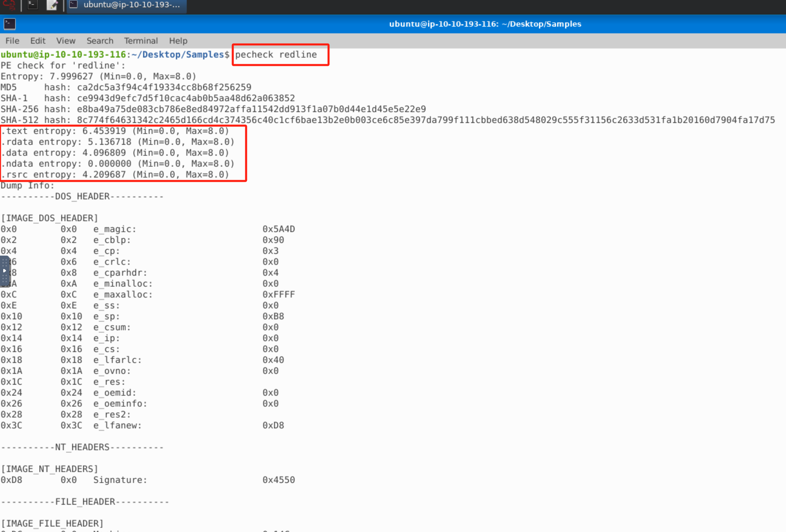This screenshot has height=532, width=786.
Task: Click the Signature value 0x4550
Action: (x=278, y=480)
